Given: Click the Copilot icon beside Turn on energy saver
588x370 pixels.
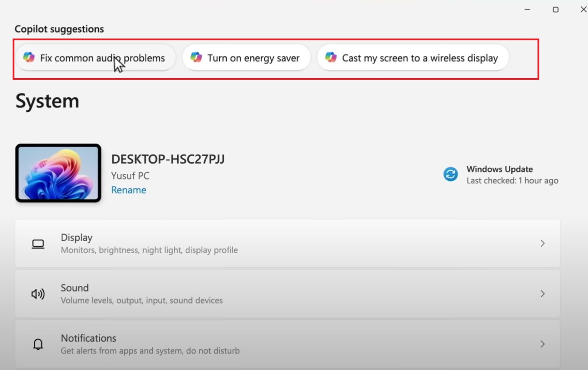Looking at the screenshot, I should pyautogui.click(x=196, y=57).
